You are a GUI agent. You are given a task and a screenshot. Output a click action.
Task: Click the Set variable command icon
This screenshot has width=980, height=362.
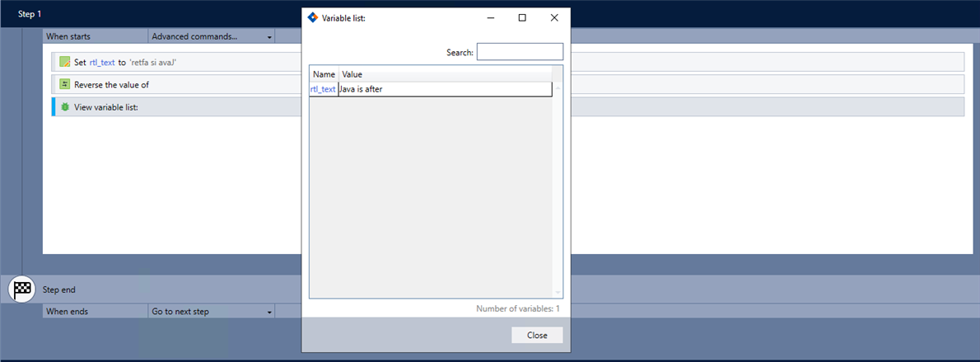(x=64, y=62)
